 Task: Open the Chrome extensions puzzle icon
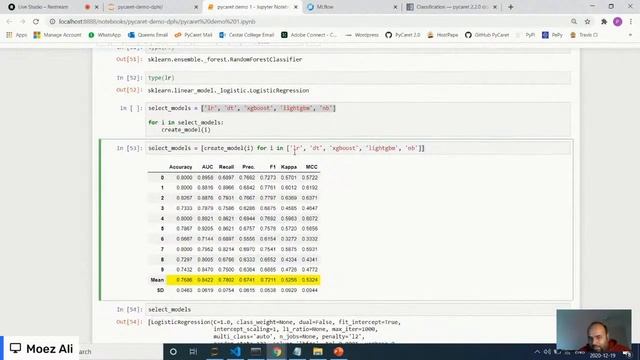click(x=604, y=21)
